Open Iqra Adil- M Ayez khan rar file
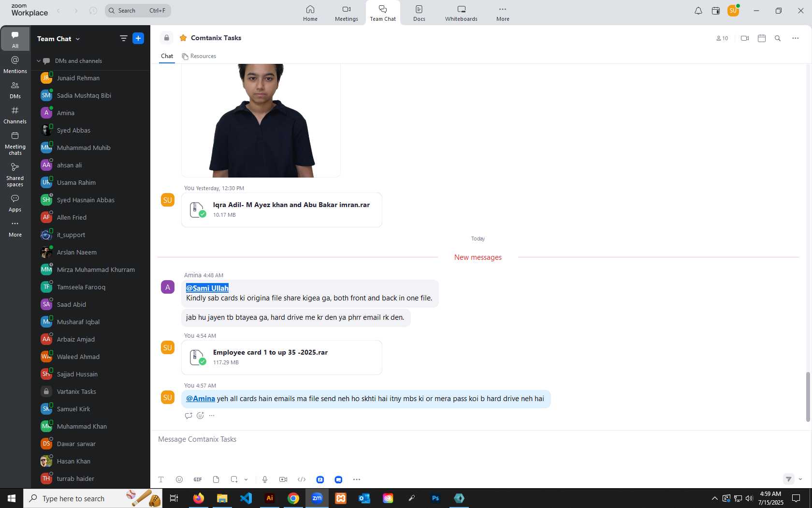 pyautogui.click(x=282, y=210)
